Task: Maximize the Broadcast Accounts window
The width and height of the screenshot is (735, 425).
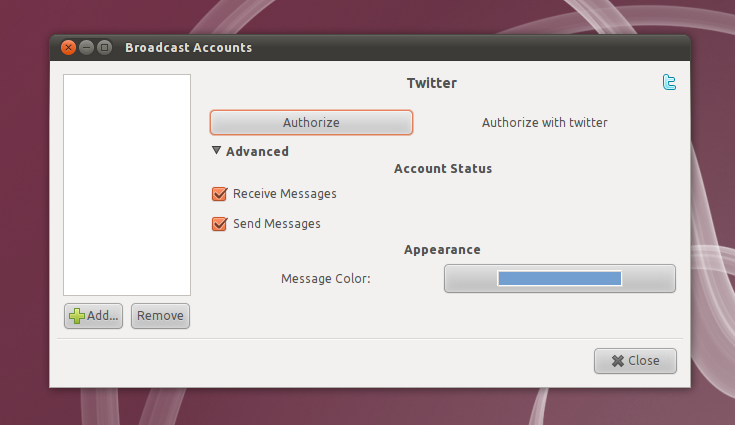Action: [x=105, y=47]
